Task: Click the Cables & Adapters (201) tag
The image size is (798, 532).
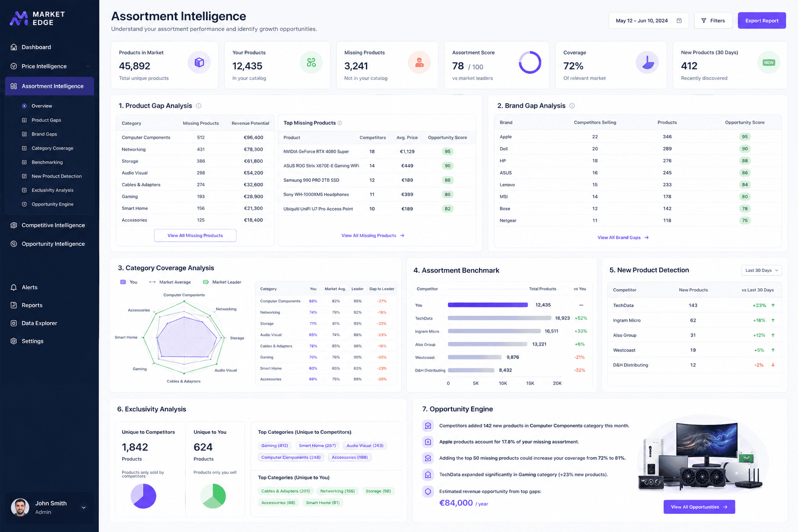Action: [285, 491]
